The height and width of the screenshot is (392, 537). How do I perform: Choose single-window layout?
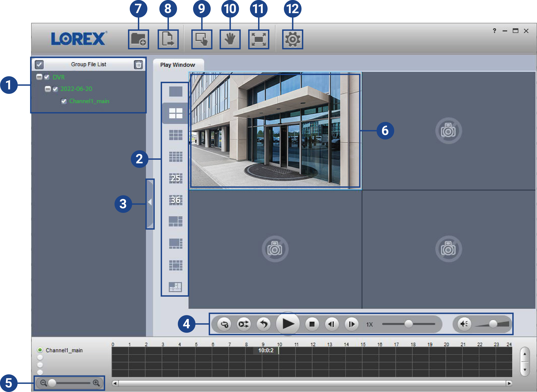coord(176,91)
